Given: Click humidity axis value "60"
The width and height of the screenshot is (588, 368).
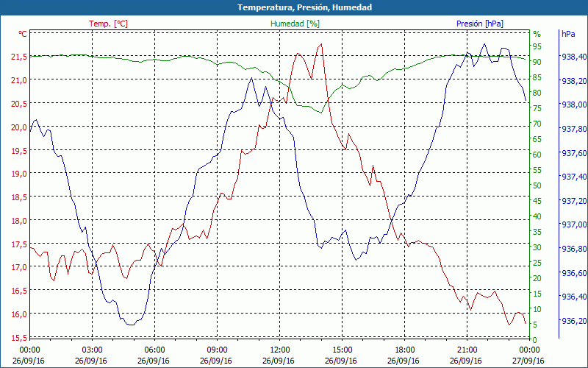Looking at the screenshot, I should pos(537,155).
